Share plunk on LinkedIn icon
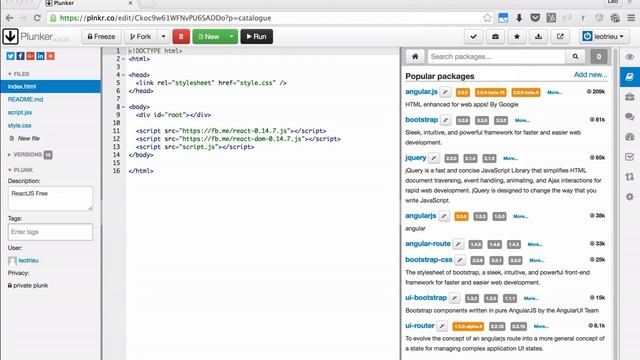The width and height of the screenshot is (640, 360). coord(40,56)
